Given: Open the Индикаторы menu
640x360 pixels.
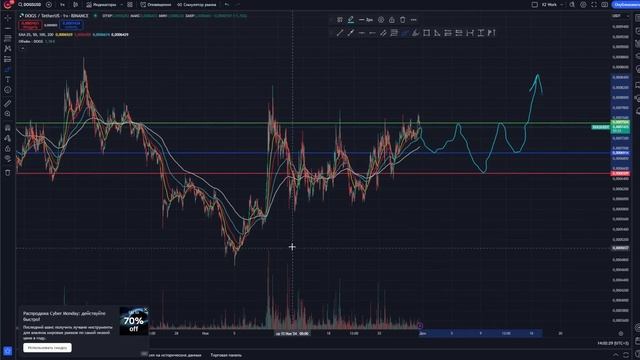Looking at the screenshot, I should pos(102,4).
